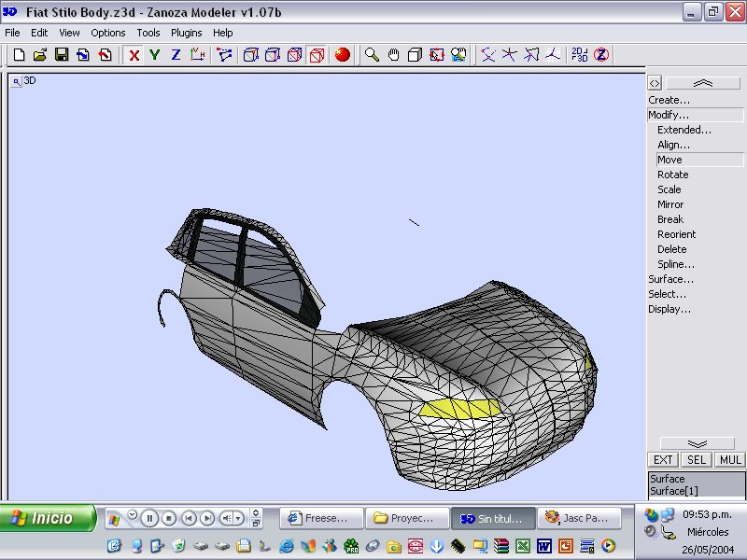Screen dimensions: 747x560
Task: Open the Tools menu
Action: click(148, 33)
